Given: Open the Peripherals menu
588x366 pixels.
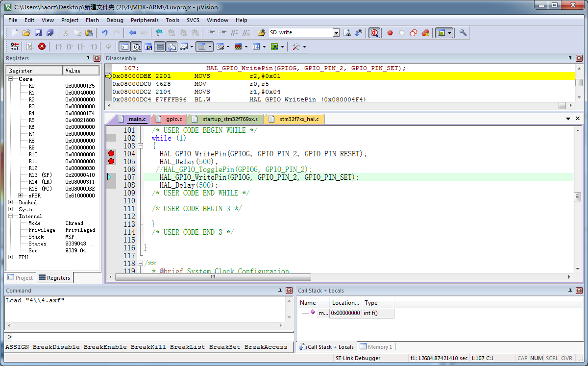Looking at the screenshot, I should point(145,20).
